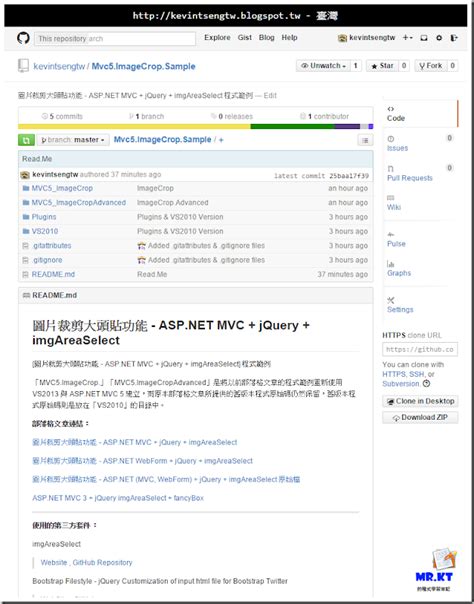Open README.md in file list

tap(53, 274)
